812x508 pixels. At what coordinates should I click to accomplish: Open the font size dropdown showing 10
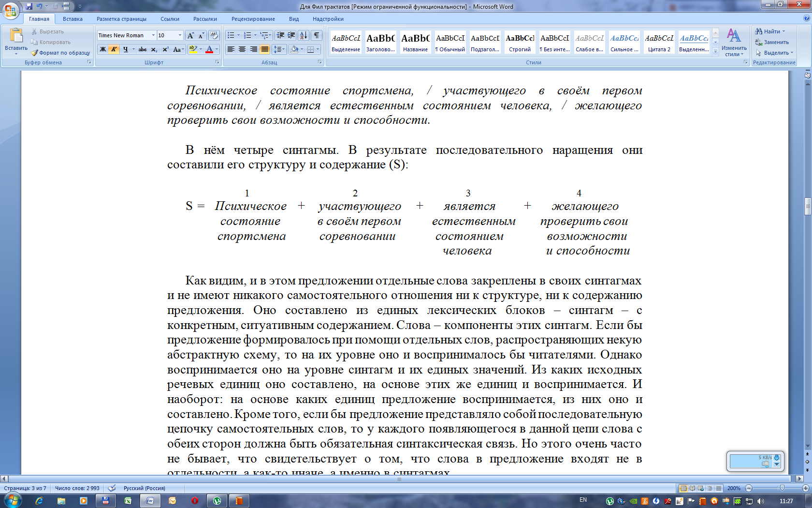180,35
